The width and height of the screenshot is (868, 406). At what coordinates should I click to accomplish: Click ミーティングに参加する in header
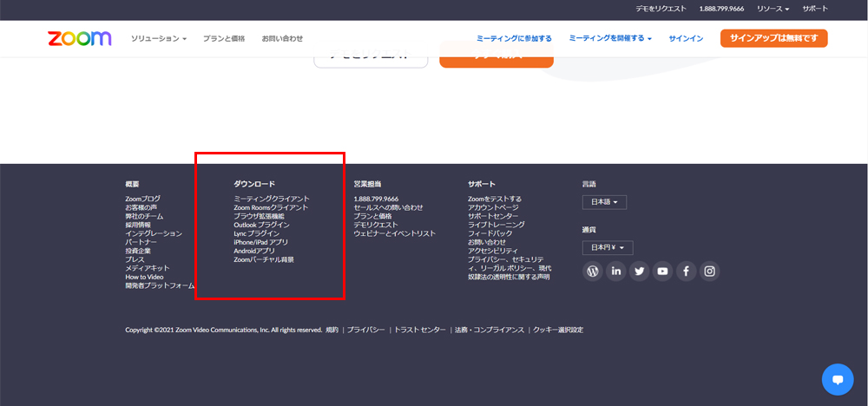[514, 38]
